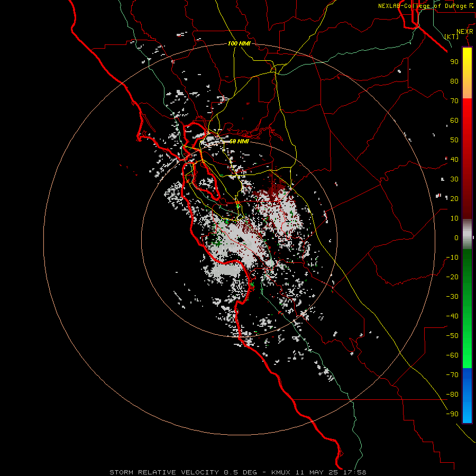The image size is (476, 476).
Task: Click the -50 scale value
Action: (452, 336)
